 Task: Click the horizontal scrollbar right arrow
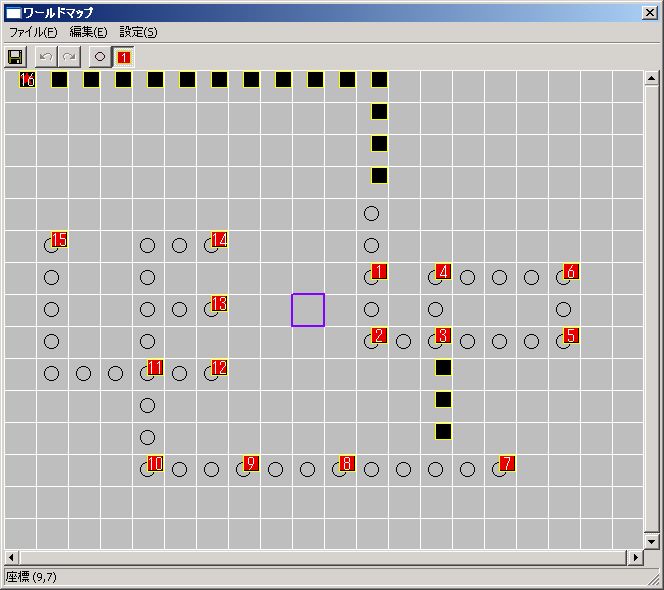(x=635, y=557)
